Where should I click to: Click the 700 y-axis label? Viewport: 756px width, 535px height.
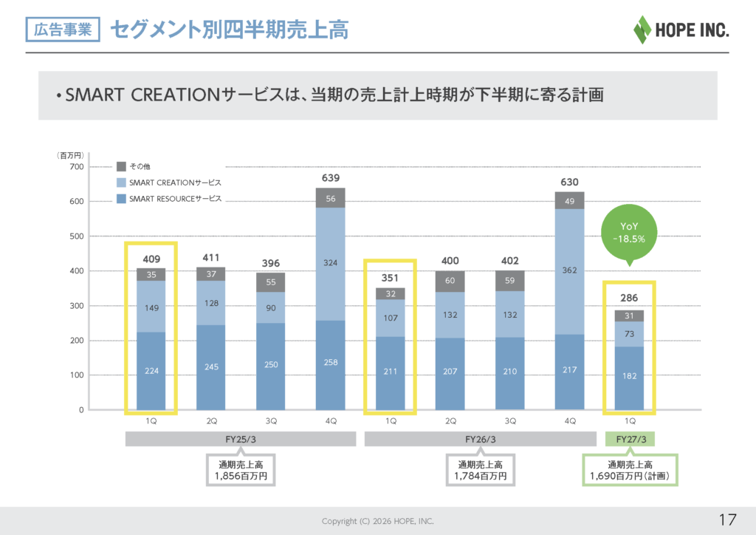(77, 166)
